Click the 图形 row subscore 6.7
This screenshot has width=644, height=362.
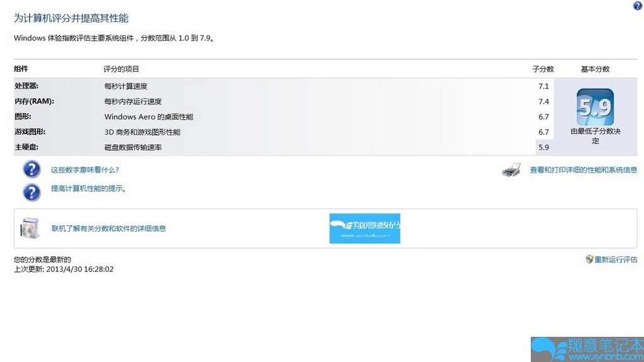tap(543, 116)
